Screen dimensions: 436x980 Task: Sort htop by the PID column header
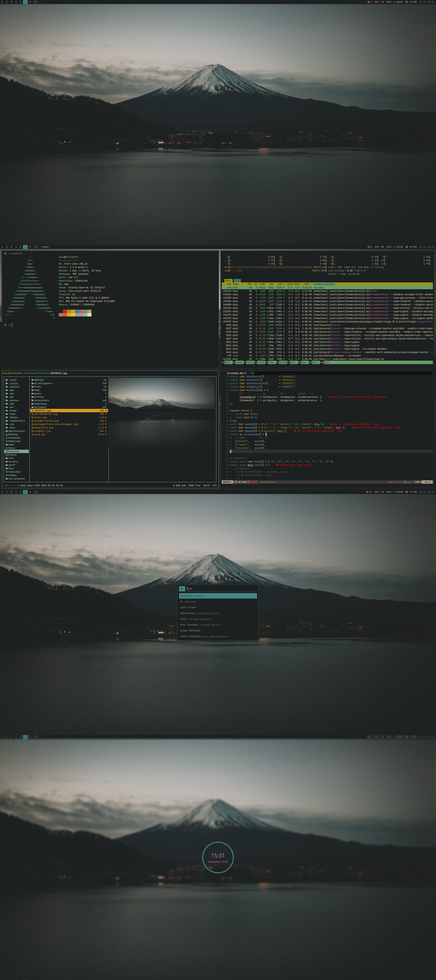[229, 284]
